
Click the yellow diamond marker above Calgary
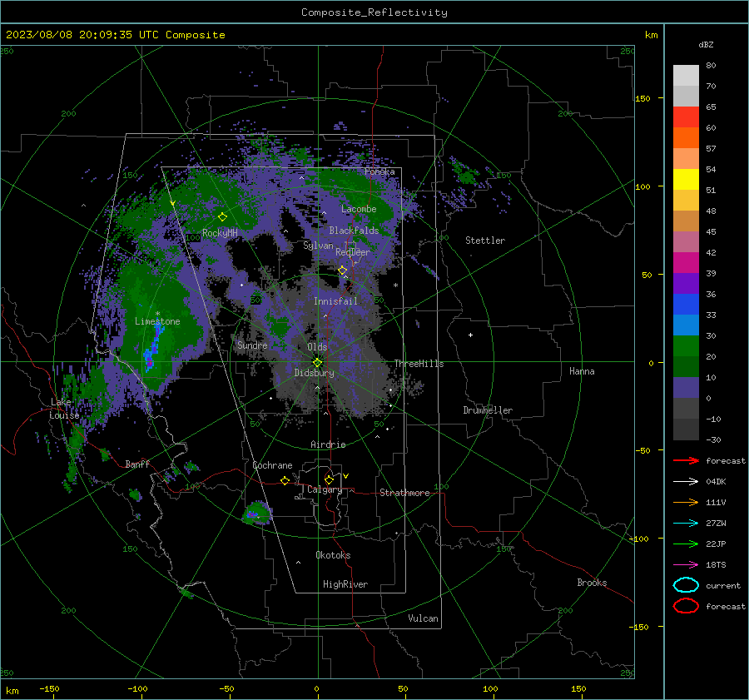329,479
